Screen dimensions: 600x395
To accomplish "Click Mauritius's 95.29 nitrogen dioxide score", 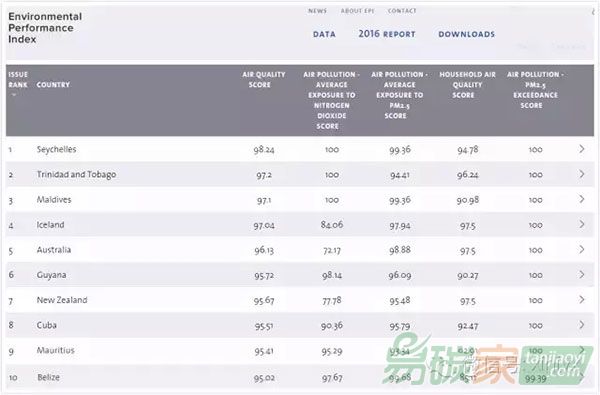I will pos(332,351).
